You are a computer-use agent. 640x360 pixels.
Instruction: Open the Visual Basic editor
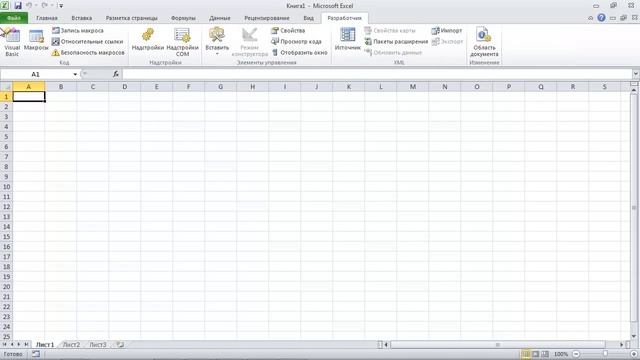click(11, 42)
